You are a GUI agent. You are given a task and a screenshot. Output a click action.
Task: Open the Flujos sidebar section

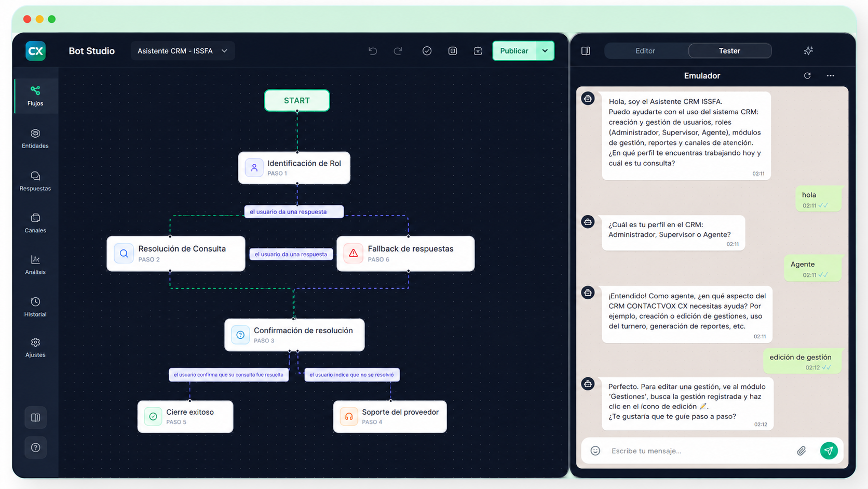click(x=35, y=96)
